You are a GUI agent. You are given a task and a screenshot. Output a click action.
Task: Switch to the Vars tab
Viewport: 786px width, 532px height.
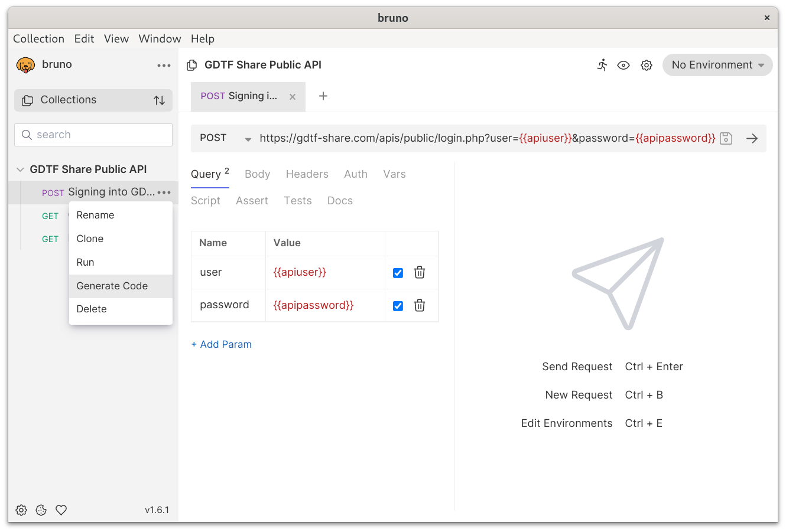(x=394, y=174)
